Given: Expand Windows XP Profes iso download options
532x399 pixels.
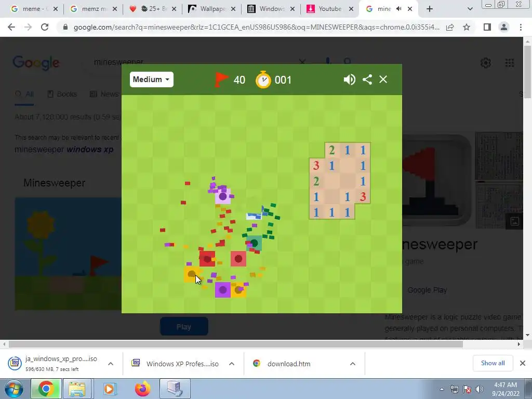Looking at the screenshot, I should 232,364.
